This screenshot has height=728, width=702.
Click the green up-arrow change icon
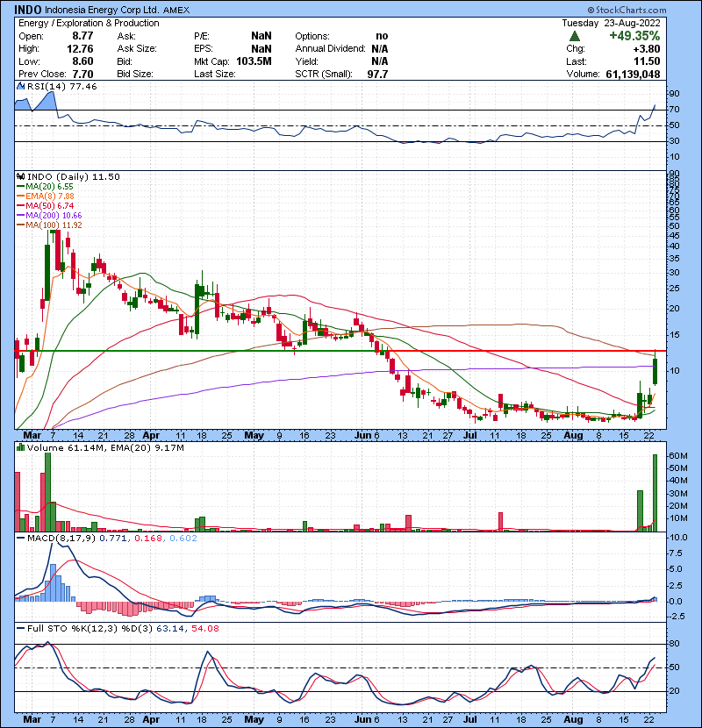(x=575, y=36)
